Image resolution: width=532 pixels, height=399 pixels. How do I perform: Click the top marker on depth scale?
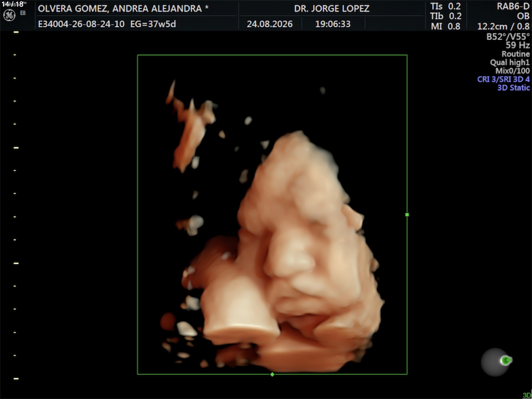coord(16,32)
